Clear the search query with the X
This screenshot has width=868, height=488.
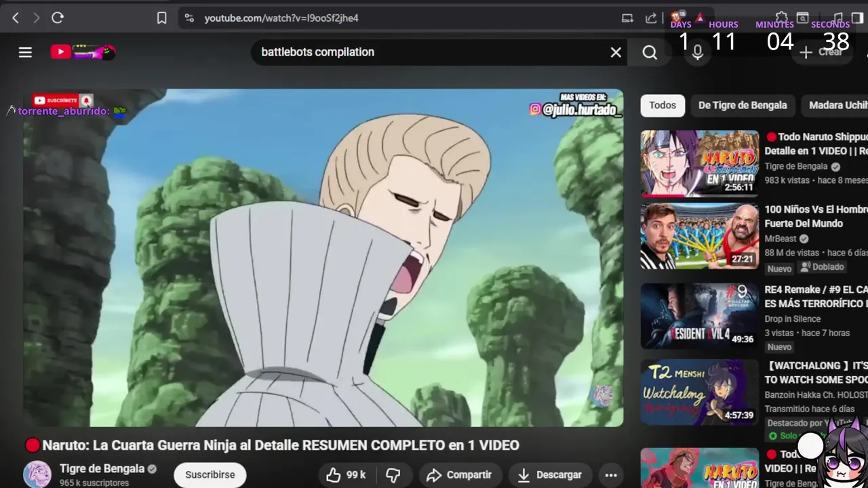coord(616,52)
